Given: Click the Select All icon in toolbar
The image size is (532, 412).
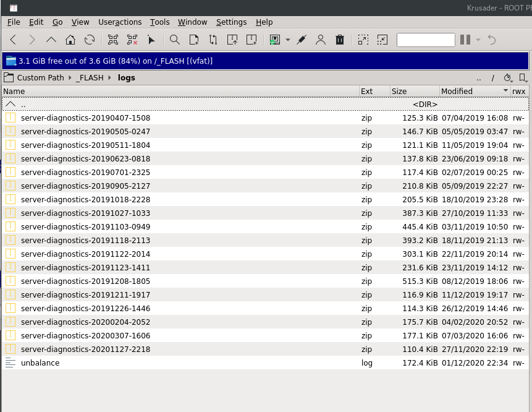Looking at the screenshot, I should (x=113, y=40).
